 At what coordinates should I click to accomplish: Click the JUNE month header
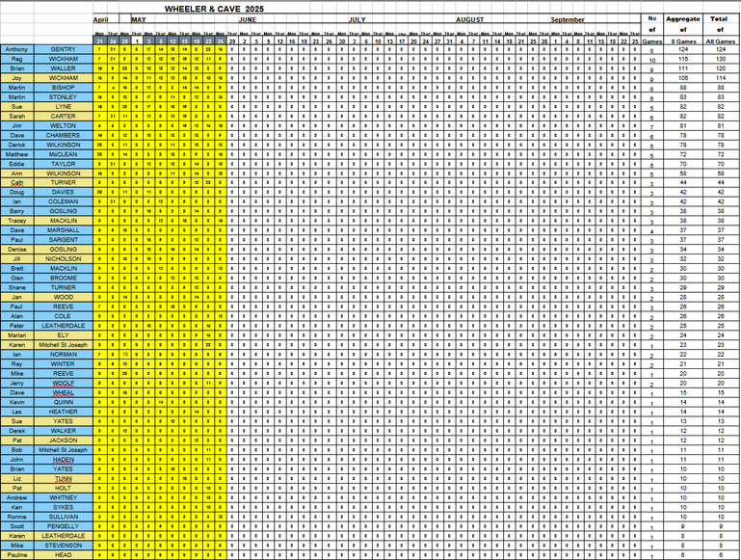pos(247,19)
